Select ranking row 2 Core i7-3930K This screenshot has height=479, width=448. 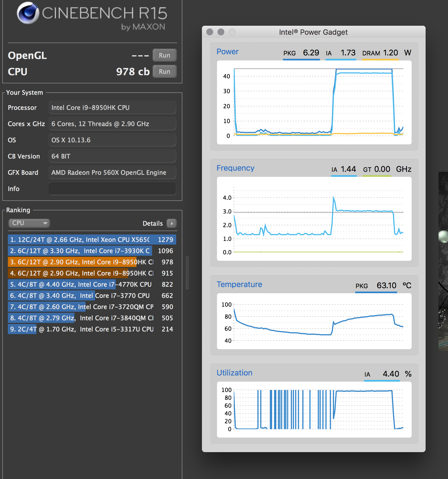coord(92,251)
